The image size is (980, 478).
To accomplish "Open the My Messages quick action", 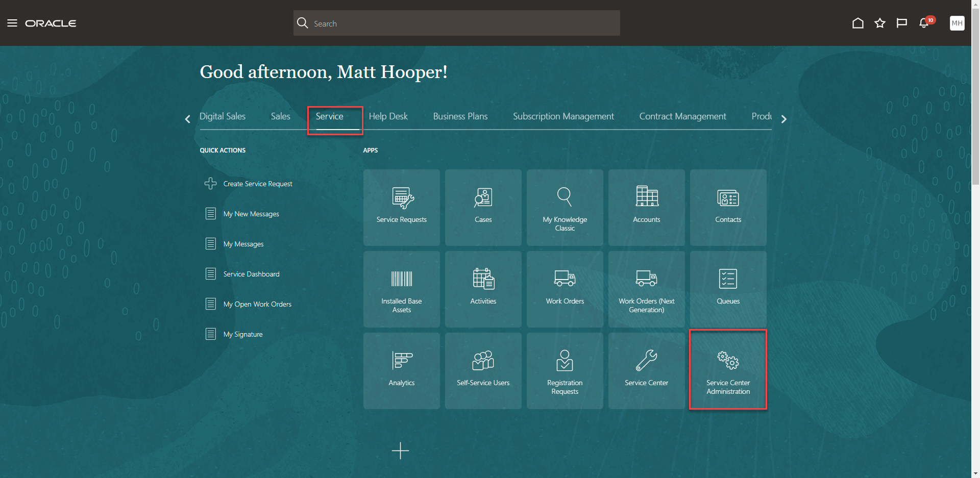I will click(x=234, y=244).
